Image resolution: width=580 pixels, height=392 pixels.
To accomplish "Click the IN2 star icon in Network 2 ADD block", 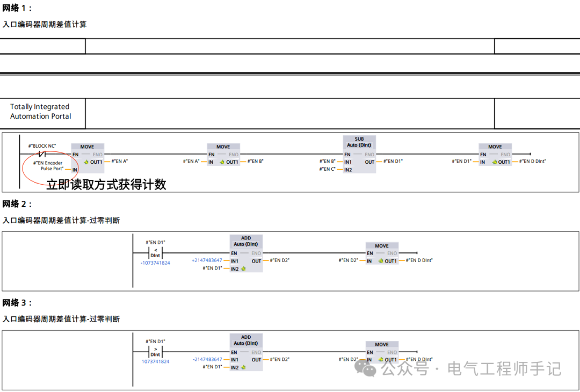I will (243, 269).
